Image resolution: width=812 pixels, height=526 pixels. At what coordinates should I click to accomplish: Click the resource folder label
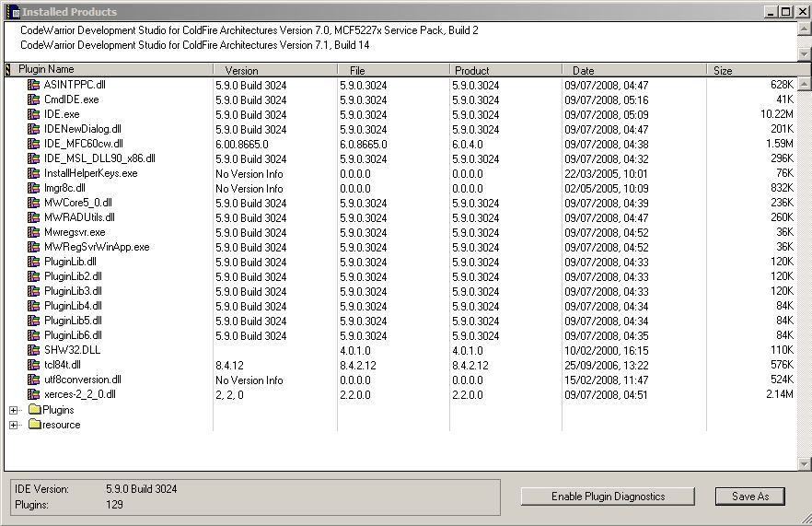click(x=61, y=425)
